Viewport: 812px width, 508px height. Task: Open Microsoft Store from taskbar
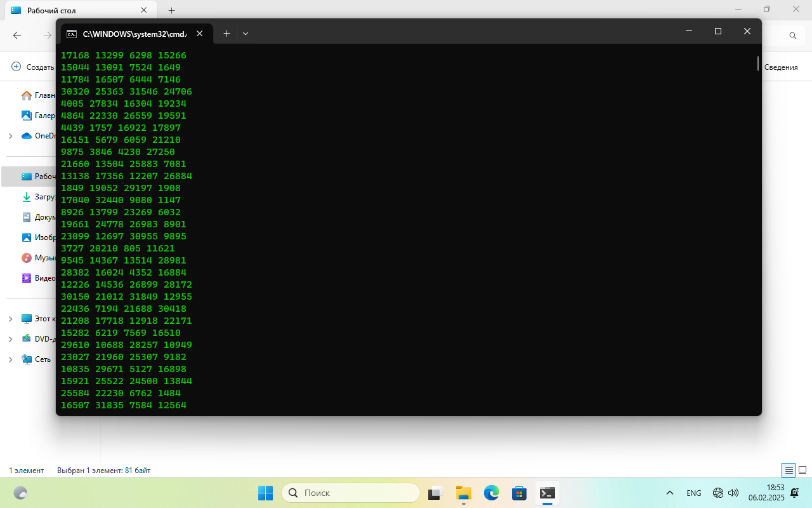click(520, 493)
